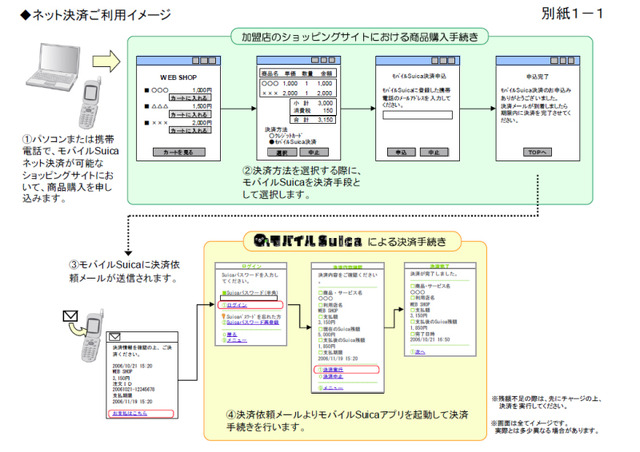Click the mobile phone receiving mail icon
640x452 pixels.
[x=91, y=336]
